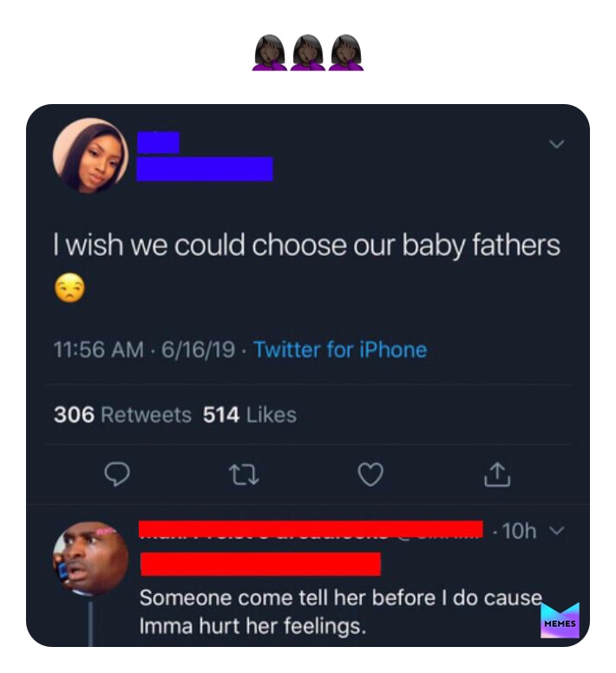Open the share upload icon
616x673 pixels.
coord(497,474)
